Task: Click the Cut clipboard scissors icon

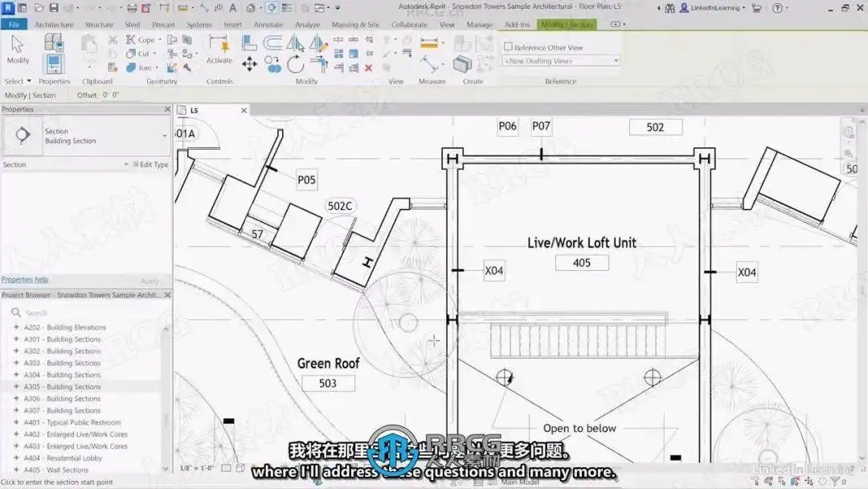Action: 113,40
